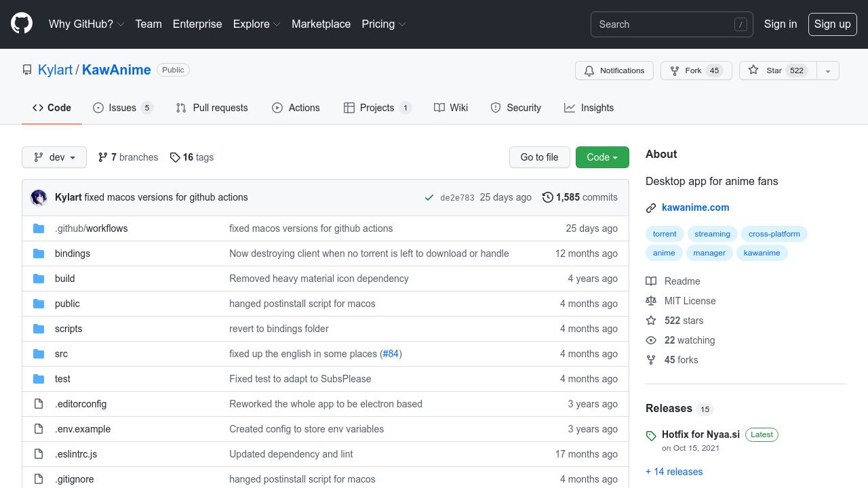This screenshot has width=868, height=488.
Task: Click the branch icon next to 7 branches
Action: click(103, 157)
